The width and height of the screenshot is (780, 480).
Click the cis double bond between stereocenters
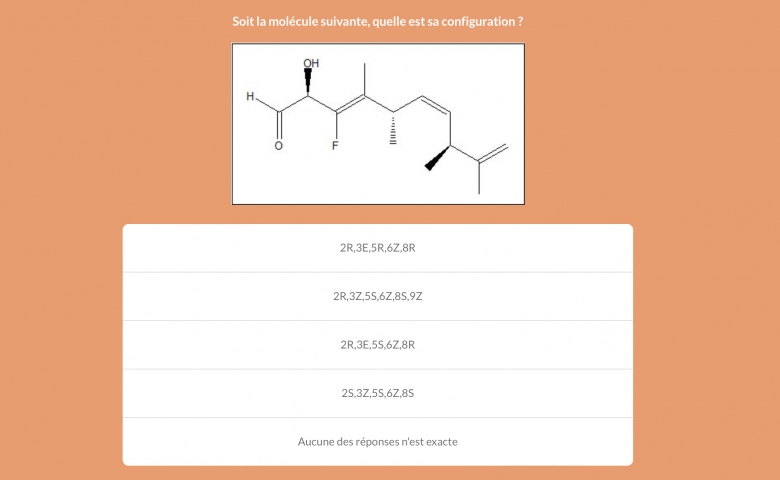click(x=436, y=104)
